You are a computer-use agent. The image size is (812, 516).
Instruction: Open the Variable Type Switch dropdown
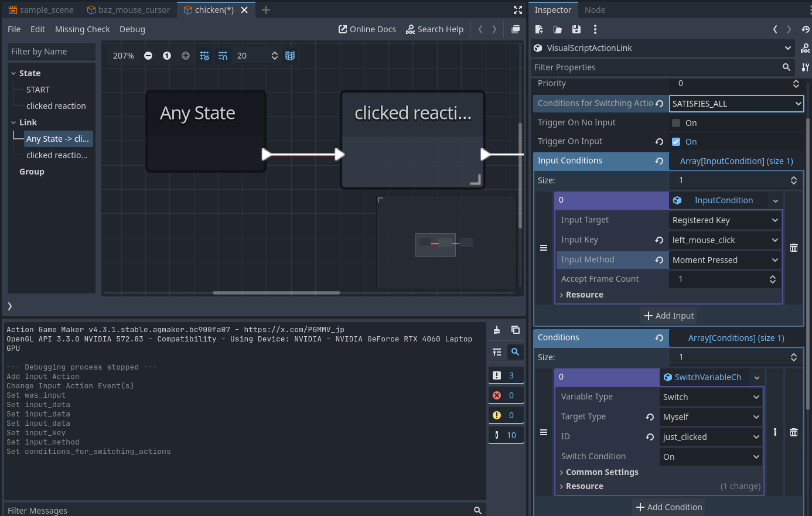(x=711, y=397)
